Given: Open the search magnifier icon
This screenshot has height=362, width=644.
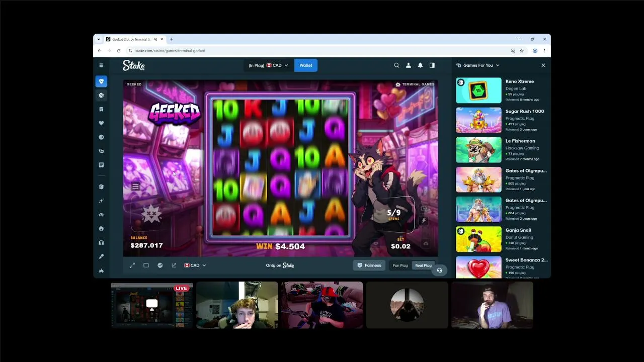Looking at the screenshot, I should point(396,65).
